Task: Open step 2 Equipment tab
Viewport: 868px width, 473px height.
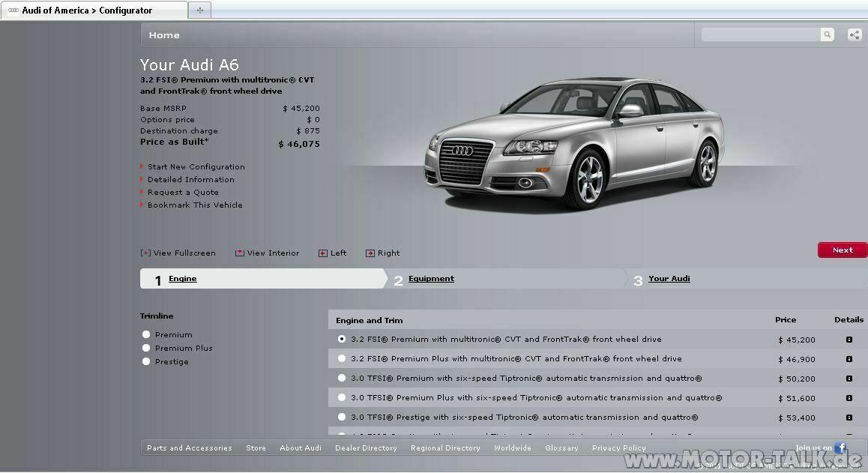Action: (x=431, y=279)
